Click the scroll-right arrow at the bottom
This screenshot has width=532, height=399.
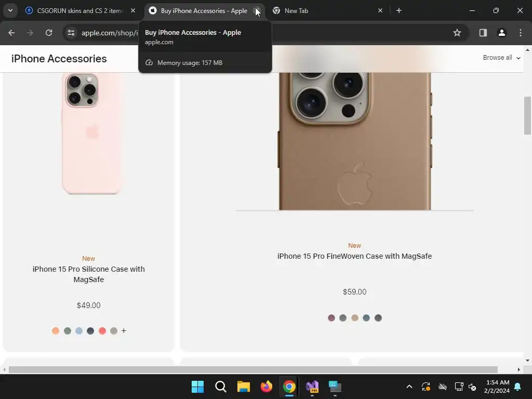click(x=519, y=369)
